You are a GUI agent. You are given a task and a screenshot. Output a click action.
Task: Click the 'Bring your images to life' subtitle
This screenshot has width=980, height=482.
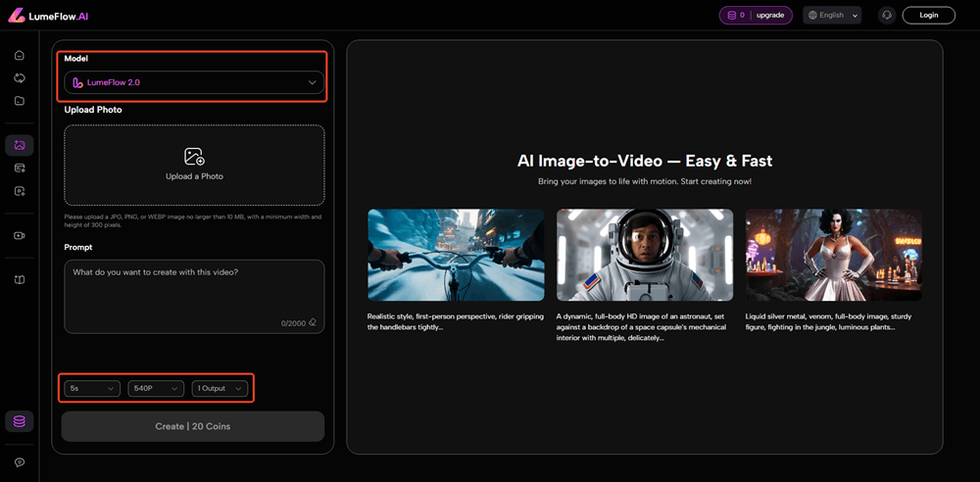(x=645, y=181)
